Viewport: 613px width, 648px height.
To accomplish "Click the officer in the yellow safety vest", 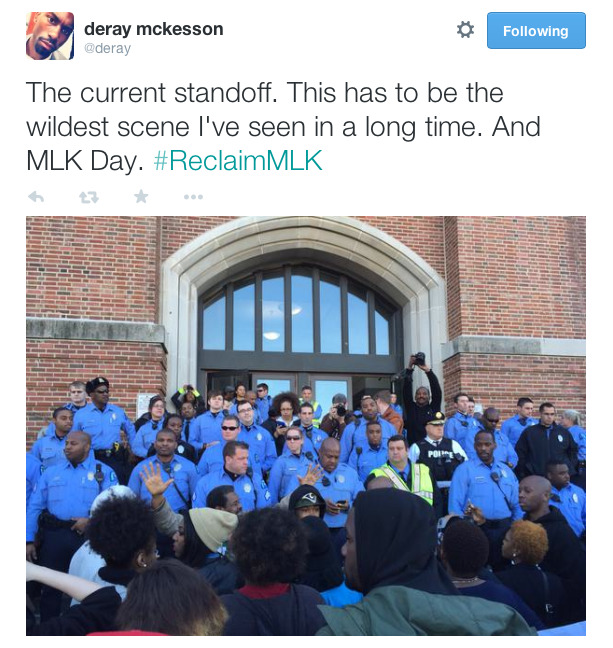I will [x=403, y=469].
